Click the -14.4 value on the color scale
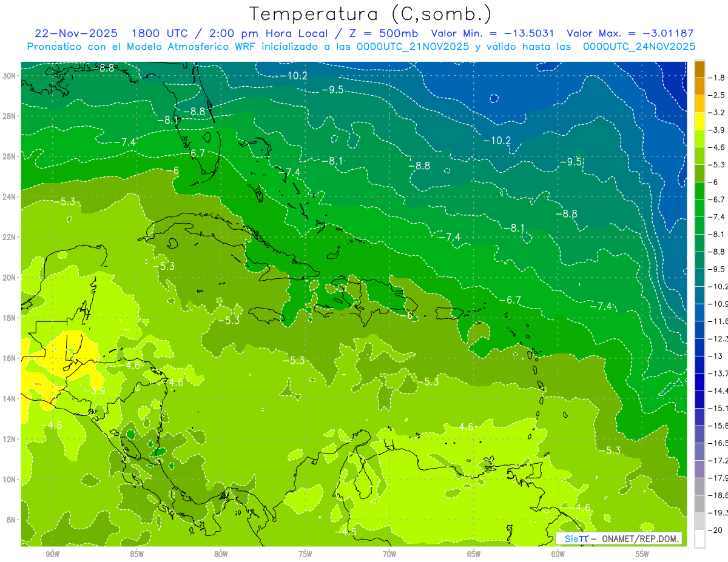The image size is (728, 562). 718,391
